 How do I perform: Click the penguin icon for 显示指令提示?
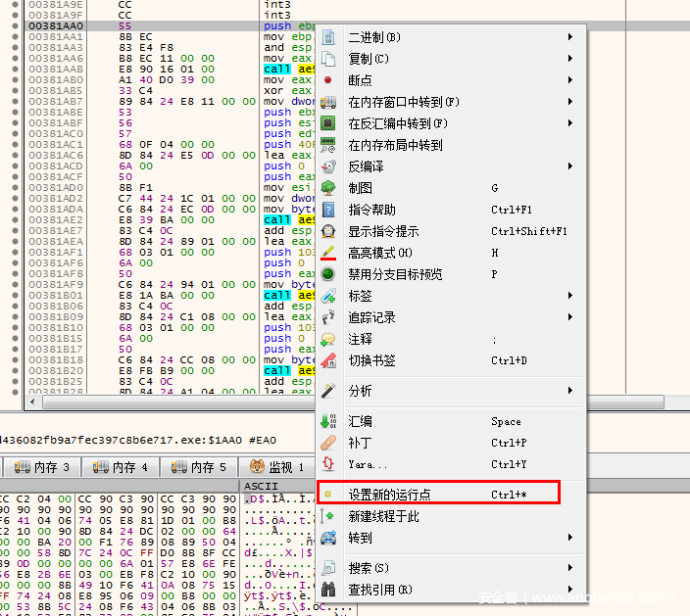tap(328, 231)
